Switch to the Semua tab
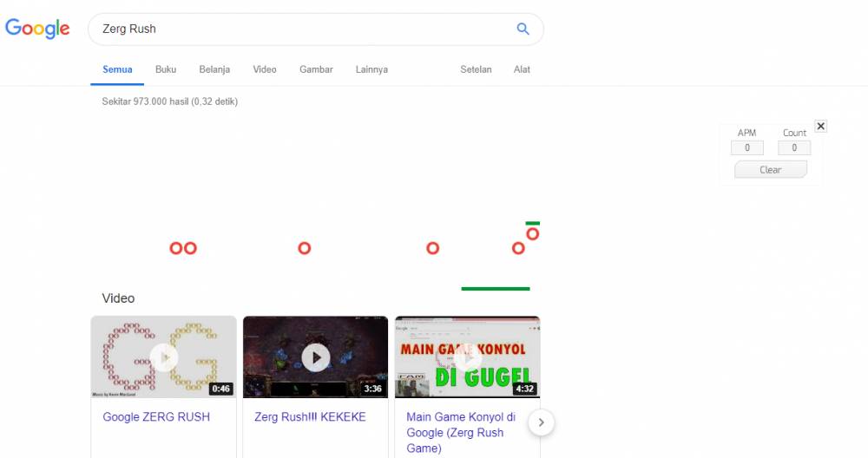Screen dimensions: 868x458 pyautogui.click(x=117, y=69)
